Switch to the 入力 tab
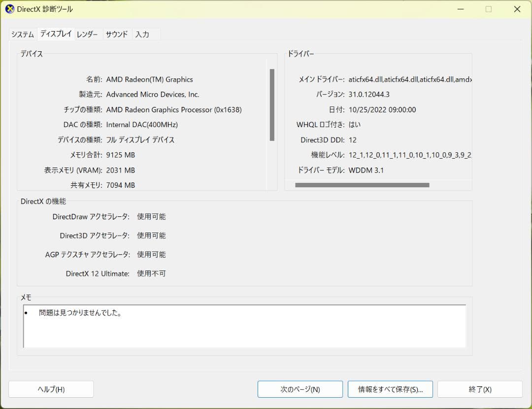The width and height of the screenshot is (532, 409). click(143, 34)
